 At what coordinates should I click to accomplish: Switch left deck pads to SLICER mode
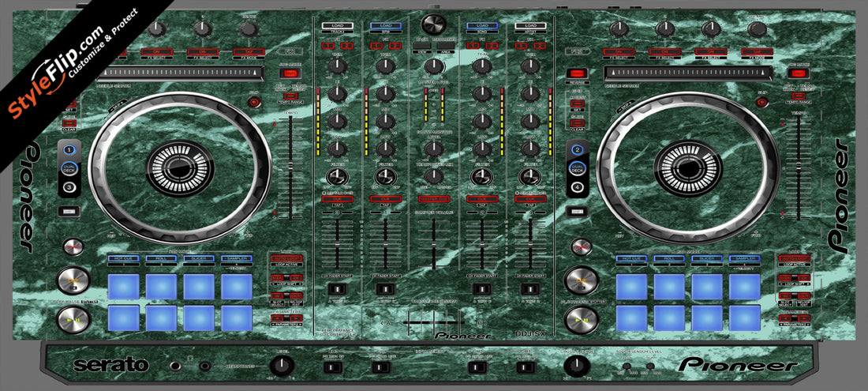click(199, 258)
